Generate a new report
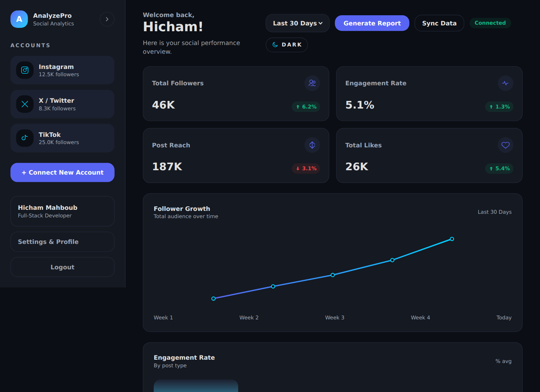Viewport: 540px width, 392px height. pos(372,23)
